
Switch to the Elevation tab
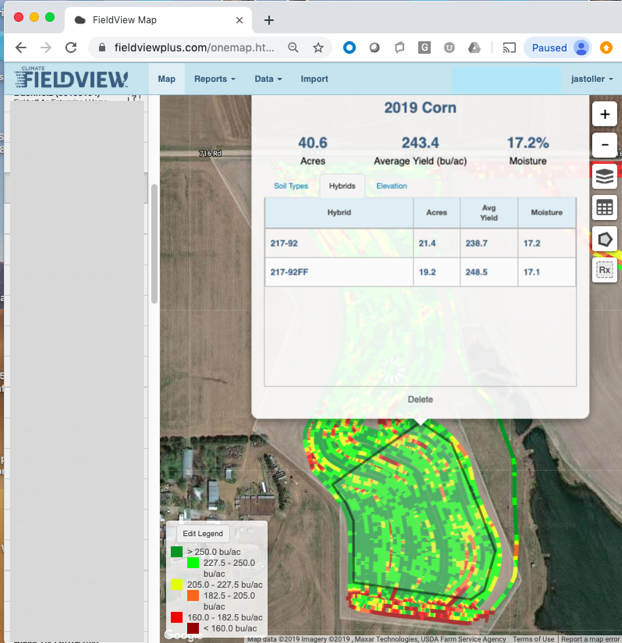click(x=392, y=186)
